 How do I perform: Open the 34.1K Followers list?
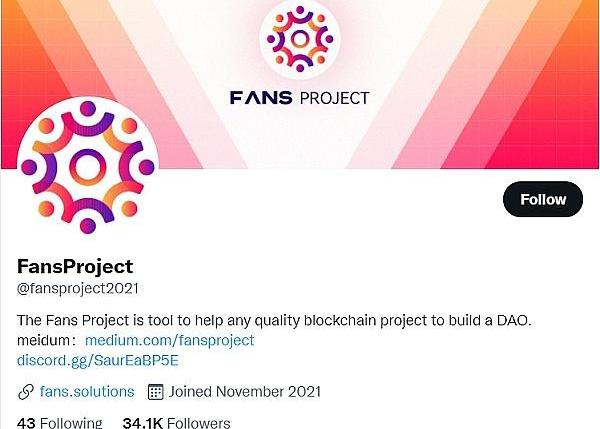click(176, 422)
